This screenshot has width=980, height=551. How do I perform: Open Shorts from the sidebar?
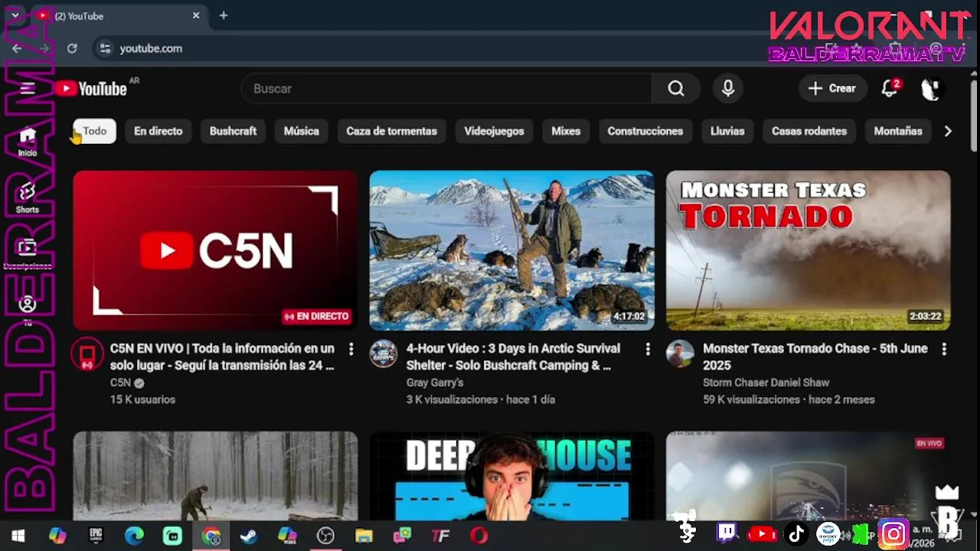(28, 198)
